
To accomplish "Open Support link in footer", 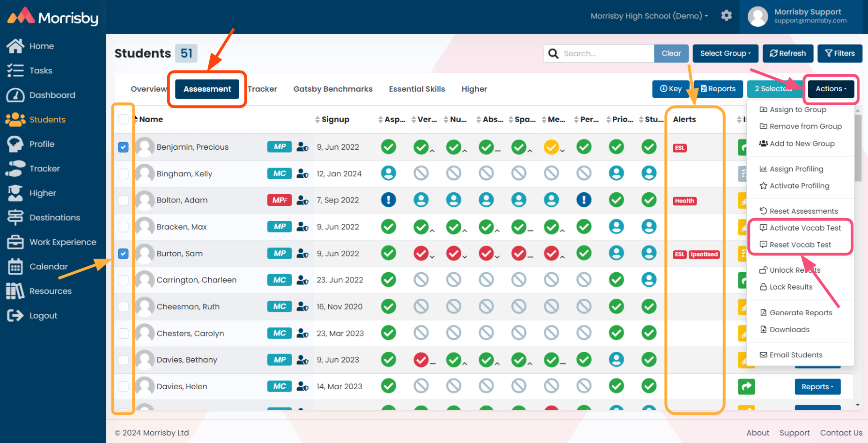I will pos(794,433).
